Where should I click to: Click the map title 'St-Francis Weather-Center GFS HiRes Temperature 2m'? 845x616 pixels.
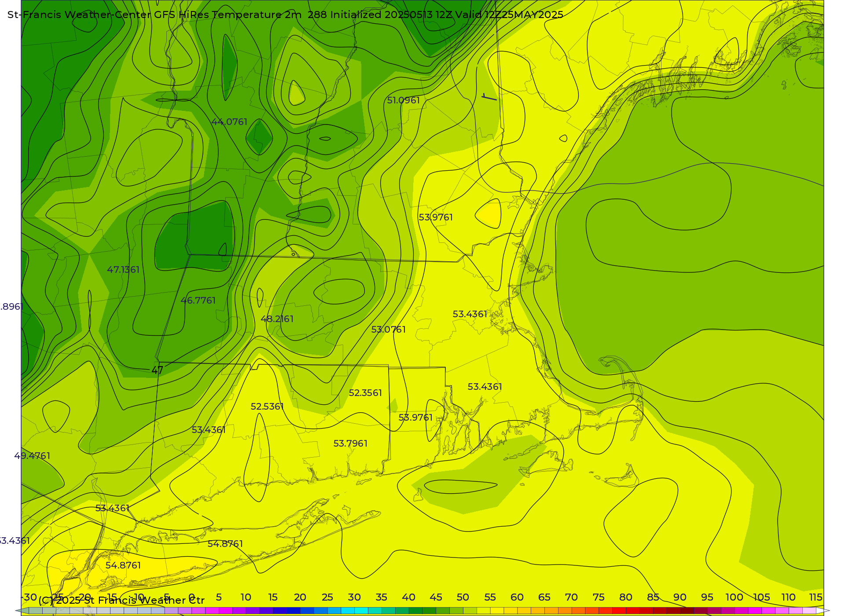[154, 15]
